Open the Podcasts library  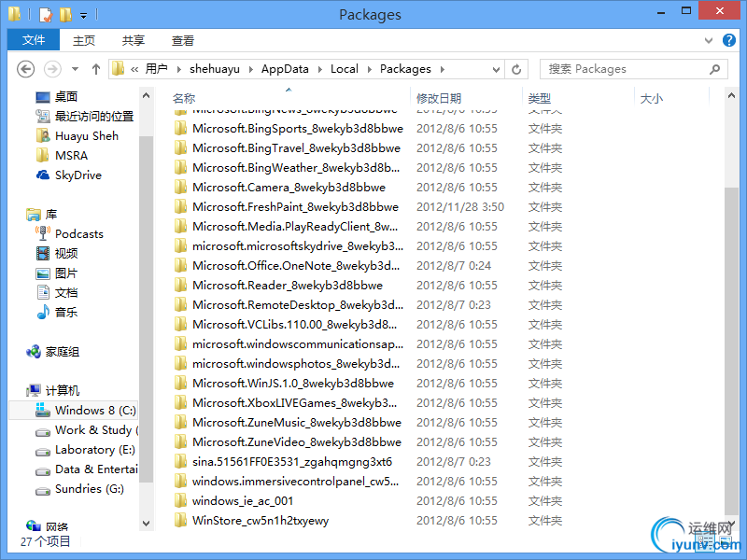coord(79,234)
